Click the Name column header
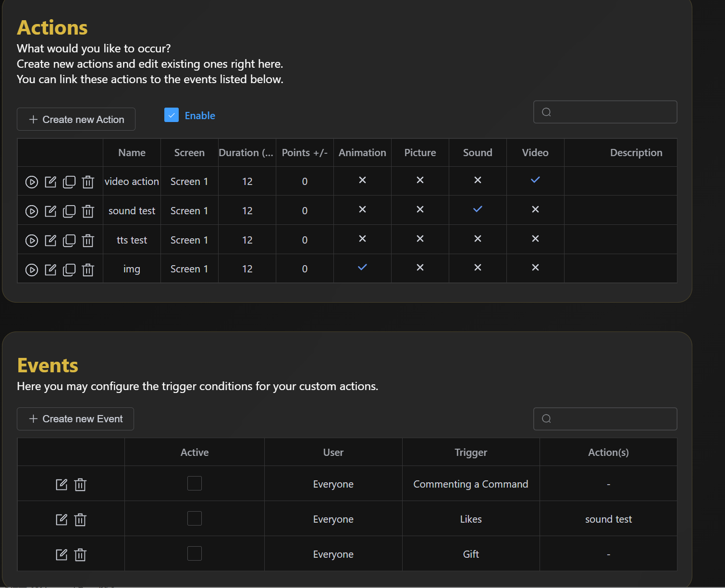 (x=132, y=153)
